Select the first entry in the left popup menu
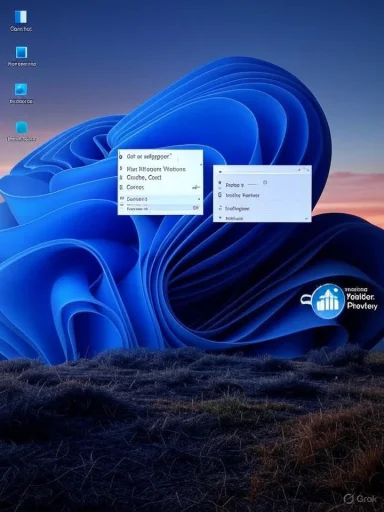This screenshot has width=384, height=512. (149, 156)
